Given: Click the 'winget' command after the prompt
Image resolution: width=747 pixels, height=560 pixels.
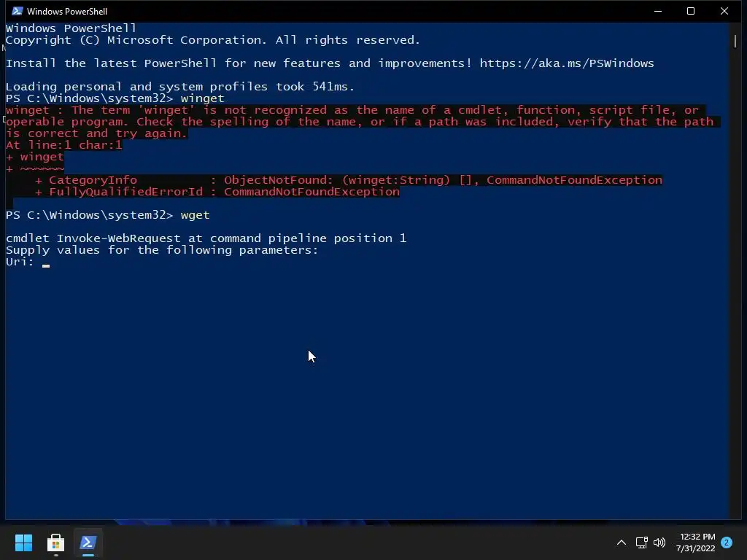Looking at the screenshot, I should point(202,98).
